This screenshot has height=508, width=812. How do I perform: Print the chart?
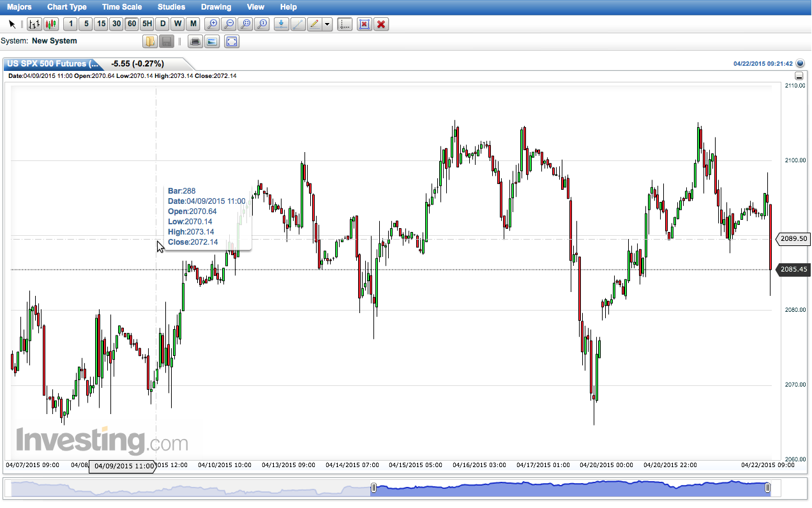point(195,42)
